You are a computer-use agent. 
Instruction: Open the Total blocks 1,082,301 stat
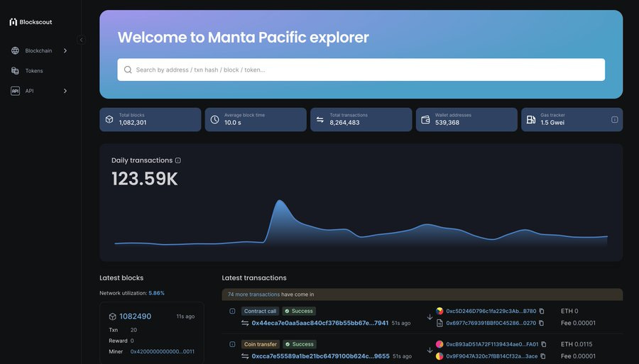pos(151,119)
